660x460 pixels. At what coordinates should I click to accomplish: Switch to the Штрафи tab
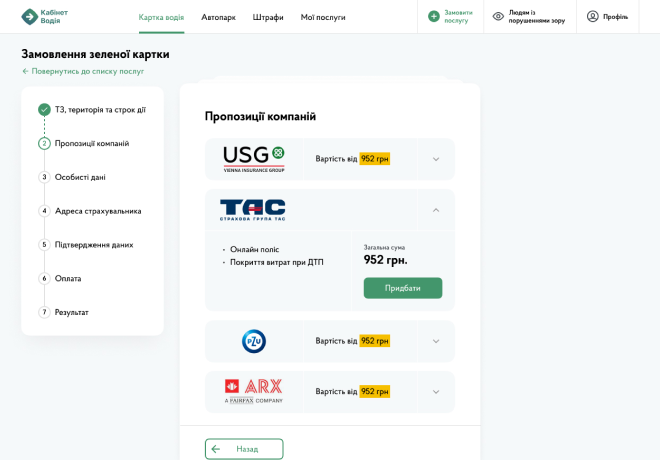tap(268, 17)
